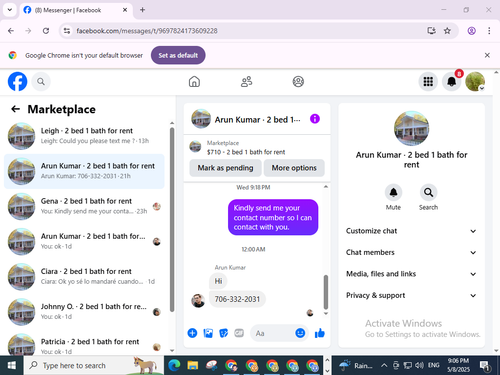Click Mark as pending
The height and width of the screenshot is (375, 500).
[x=225, y=168]
